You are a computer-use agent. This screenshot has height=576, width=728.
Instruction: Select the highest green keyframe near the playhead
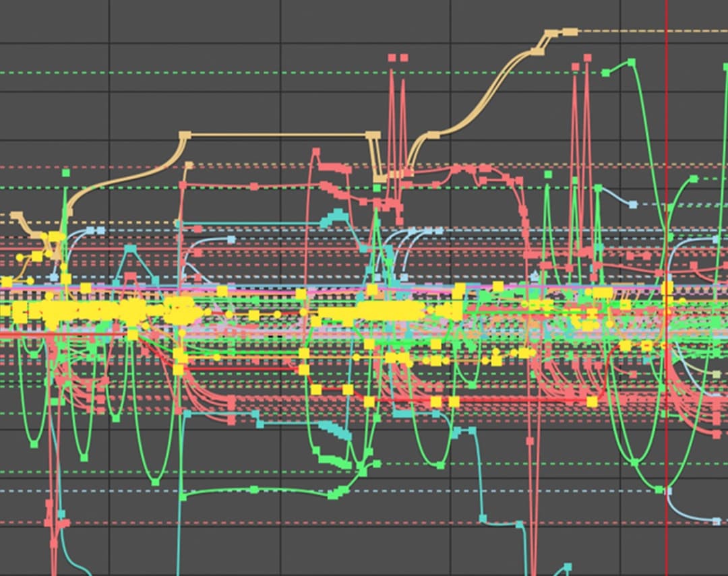pyautogui.click(x=632, y=62)
